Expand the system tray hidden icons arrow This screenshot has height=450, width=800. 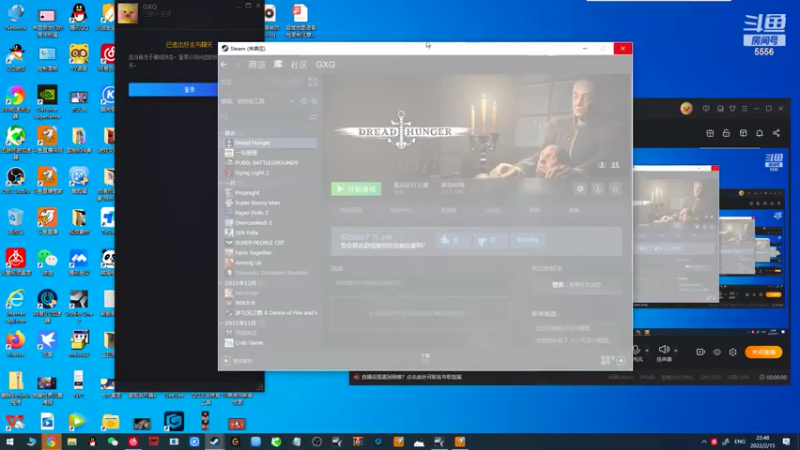point(704,442)
